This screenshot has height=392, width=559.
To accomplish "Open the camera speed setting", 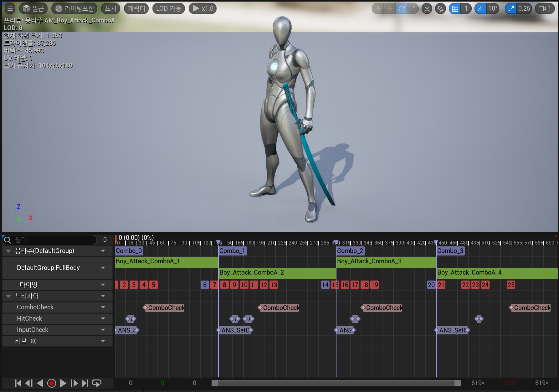I will click(545, 8).
